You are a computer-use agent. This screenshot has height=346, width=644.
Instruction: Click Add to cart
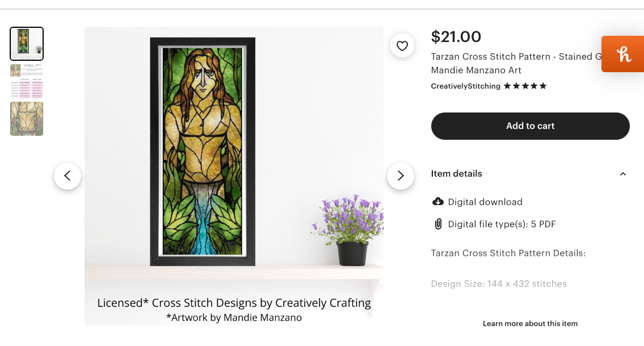pyautogui.click(x=530, y=126)
